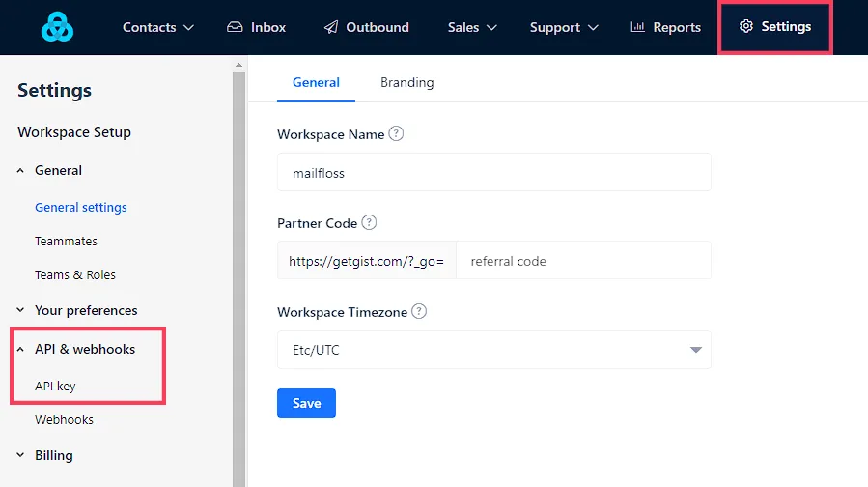Open the Inbox page
The image size is (868, 487).
click(256, 27)
